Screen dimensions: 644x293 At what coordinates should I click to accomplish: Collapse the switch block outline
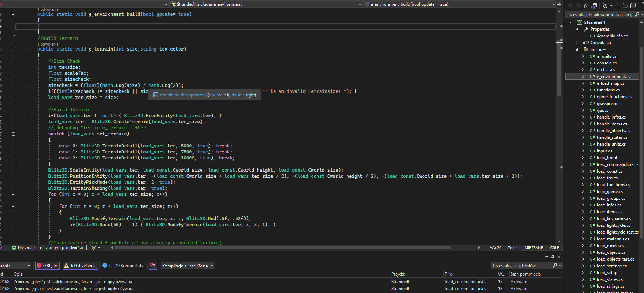pyautogui.click(x=13, y=134)
